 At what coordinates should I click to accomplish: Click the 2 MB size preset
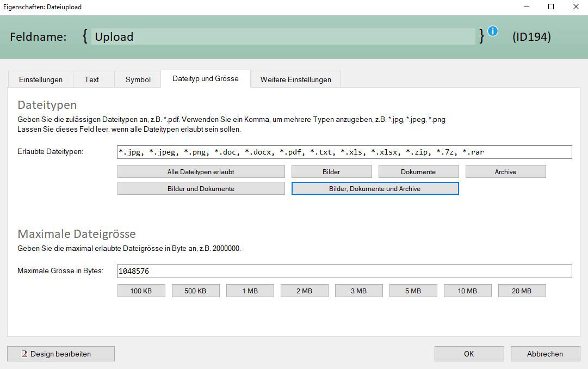click(304, 290)
